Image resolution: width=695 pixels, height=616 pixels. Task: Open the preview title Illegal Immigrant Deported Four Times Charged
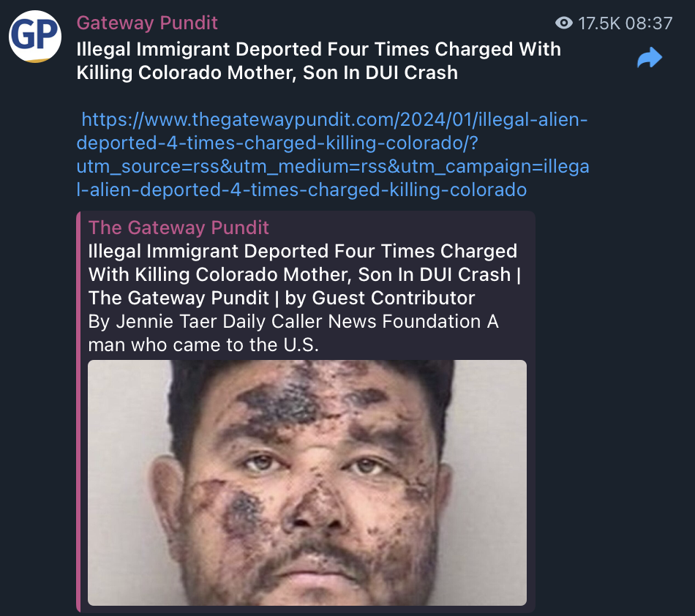pos(303,251)
